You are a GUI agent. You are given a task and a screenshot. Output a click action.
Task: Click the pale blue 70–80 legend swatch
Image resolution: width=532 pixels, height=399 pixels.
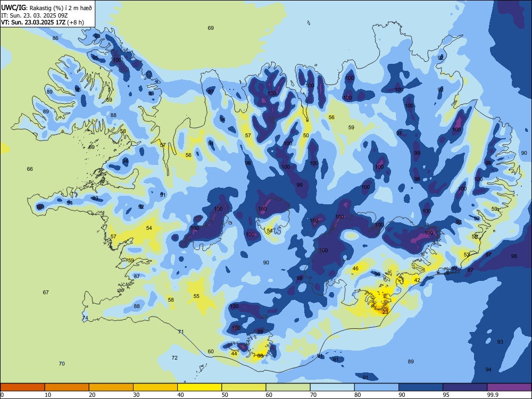click(x=332, y=387)
